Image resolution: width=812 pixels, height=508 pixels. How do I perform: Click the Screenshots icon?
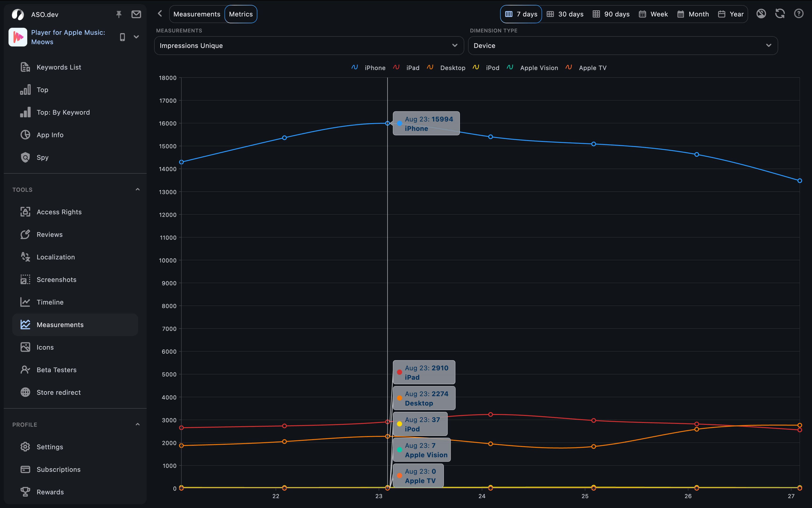pyautogui.click(x=25, y=279)
